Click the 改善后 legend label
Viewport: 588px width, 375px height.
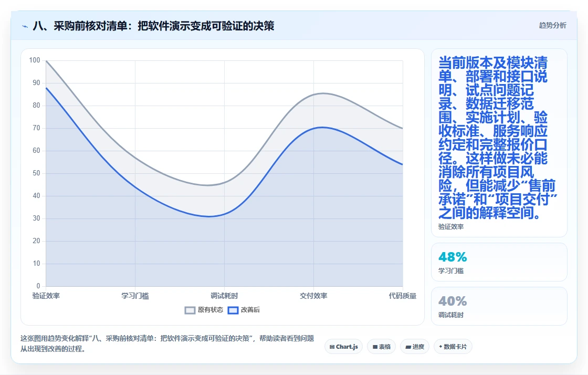[x=250, y=310]
